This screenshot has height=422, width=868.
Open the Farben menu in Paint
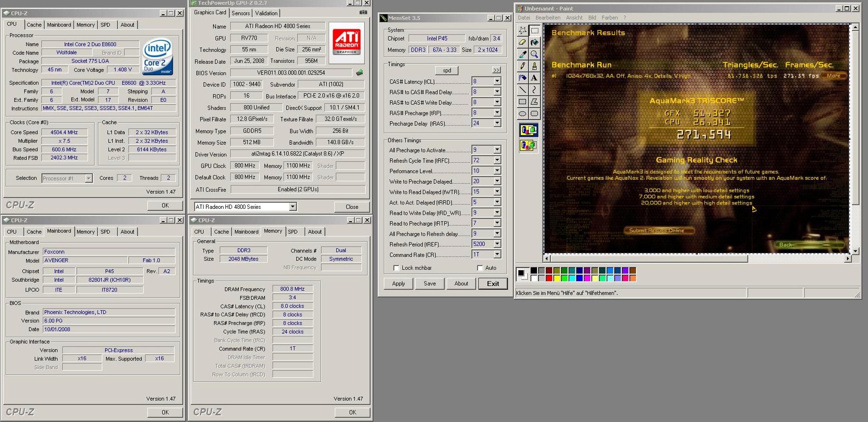point(610,18)
